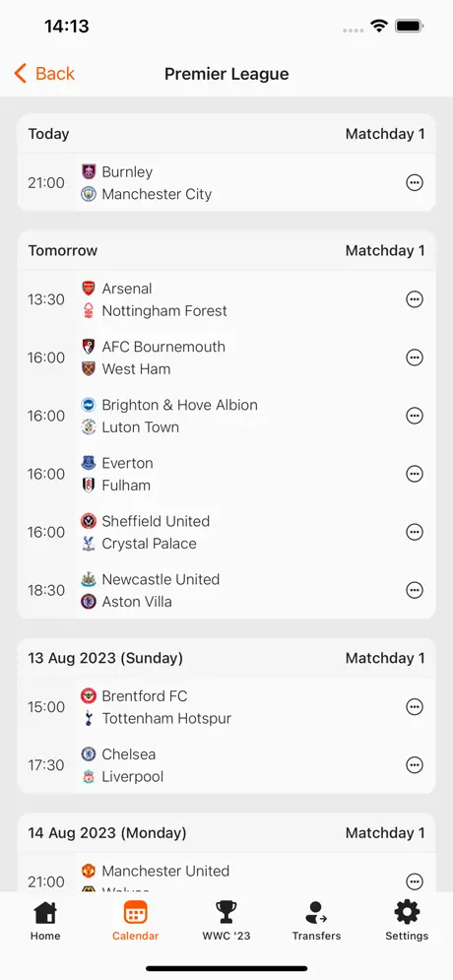Tap ellipsis for Chelsea vs Liverpool
The height and width of the screenshot is (980, 453).
[x=415, y=765]
